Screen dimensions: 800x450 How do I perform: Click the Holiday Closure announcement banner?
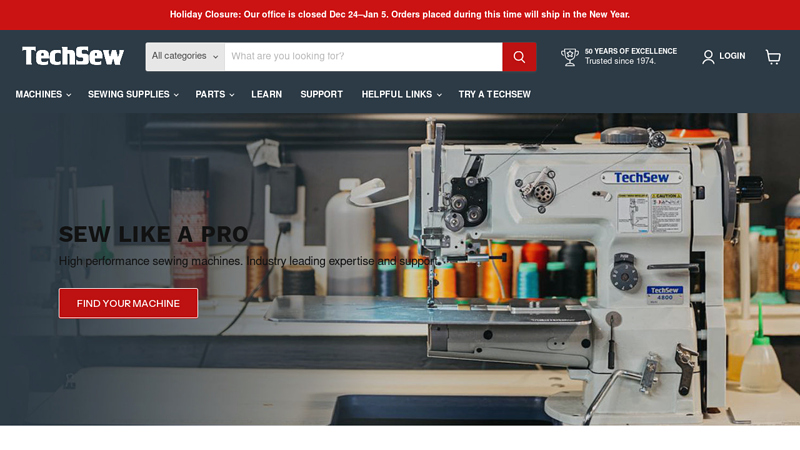[400, 15]
